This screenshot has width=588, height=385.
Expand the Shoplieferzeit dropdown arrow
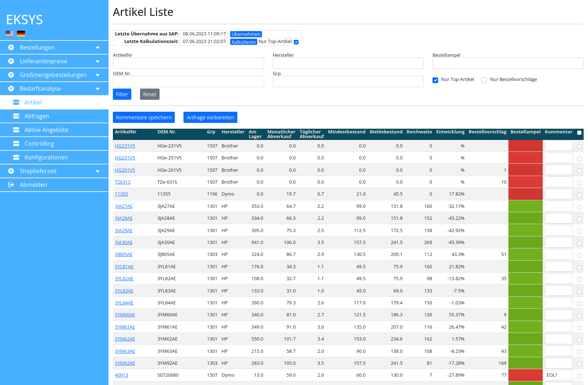[x=97, y=171]
